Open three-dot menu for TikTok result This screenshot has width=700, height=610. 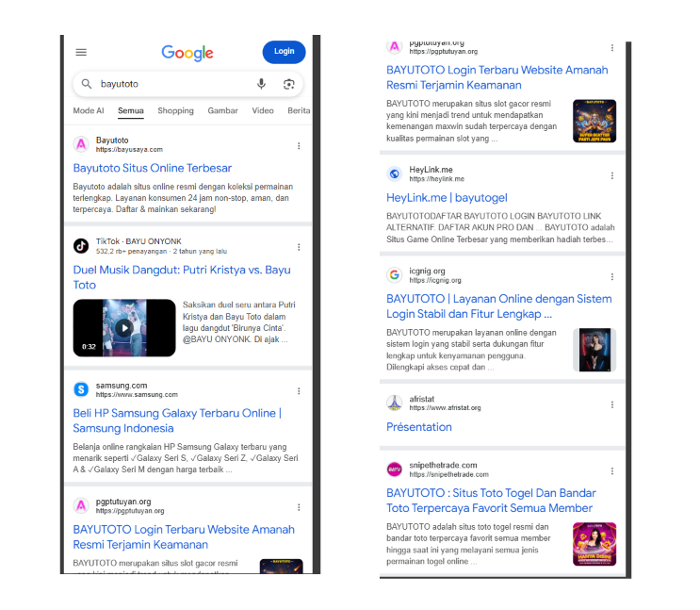tap(299, 247)
